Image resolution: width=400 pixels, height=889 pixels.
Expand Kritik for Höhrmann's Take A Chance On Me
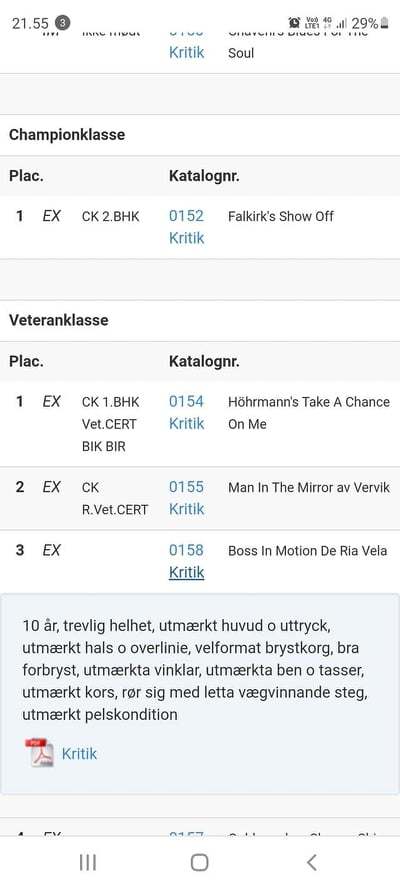(186, 424)
